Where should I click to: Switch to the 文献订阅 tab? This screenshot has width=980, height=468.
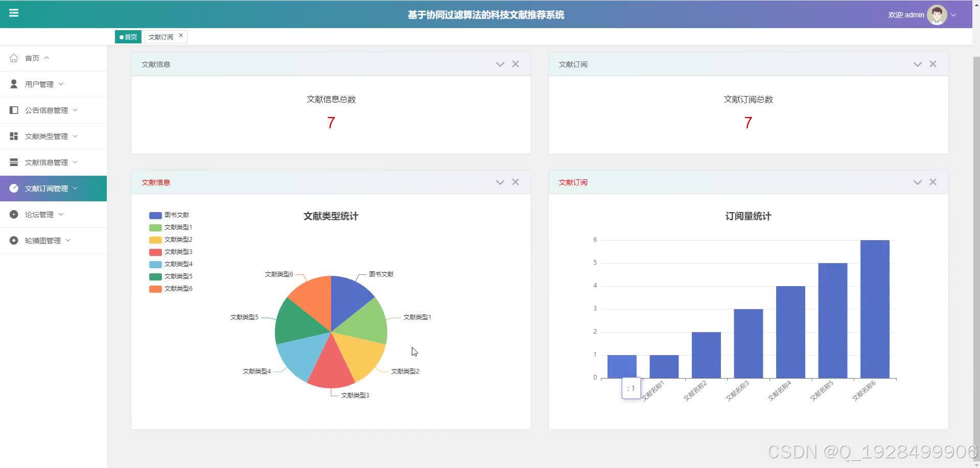coord(160,37)
